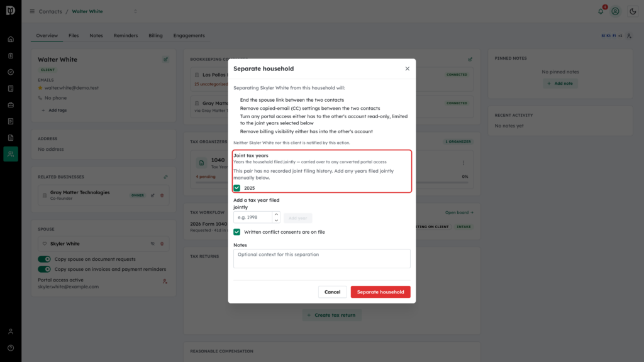Toggle dark mode moon icon
The width and height of the screenshot is (644, 362).
[633, 11]
